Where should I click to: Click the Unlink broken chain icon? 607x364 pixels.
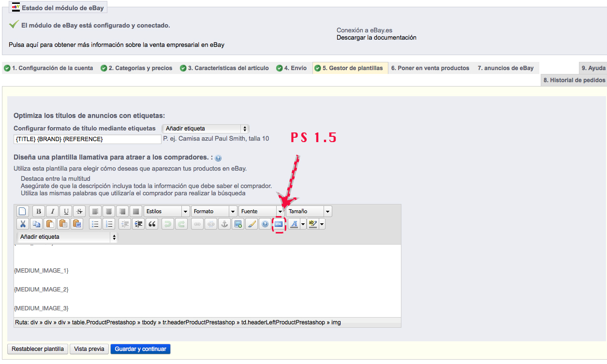[x=210, y=224]
